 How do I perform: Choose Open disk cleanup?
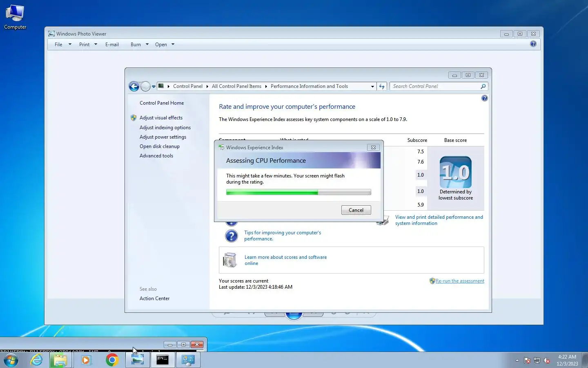coord(160,146)
